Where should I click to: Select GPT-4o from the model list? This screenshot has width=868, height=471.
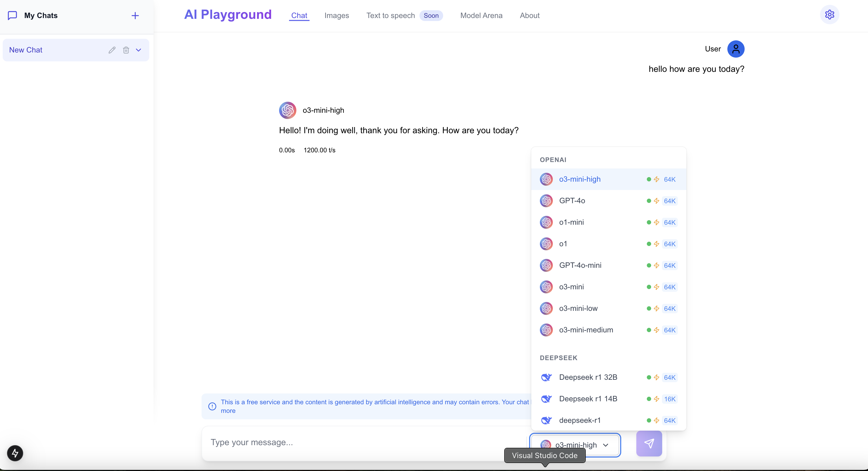tap(572, 201)
